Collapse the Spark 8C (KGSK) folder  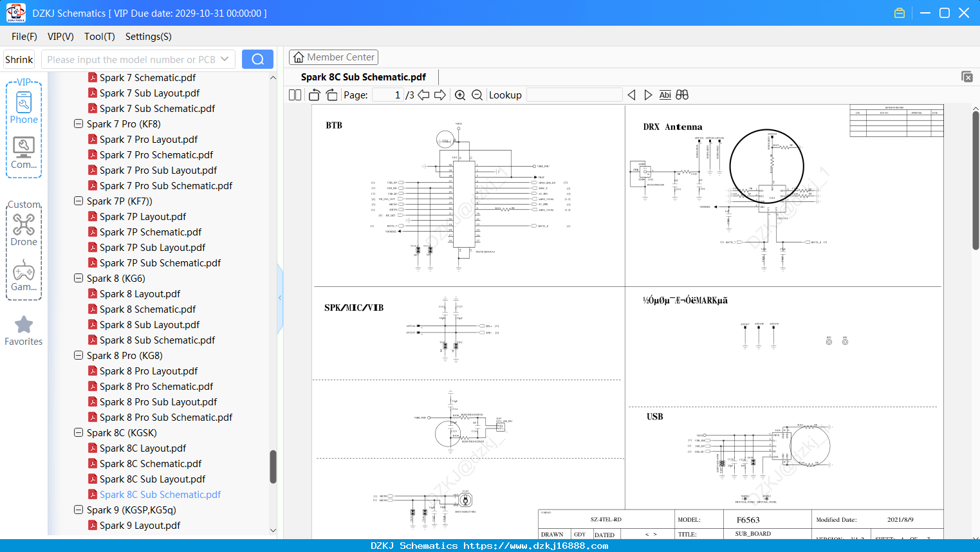(x=79, y=432)
